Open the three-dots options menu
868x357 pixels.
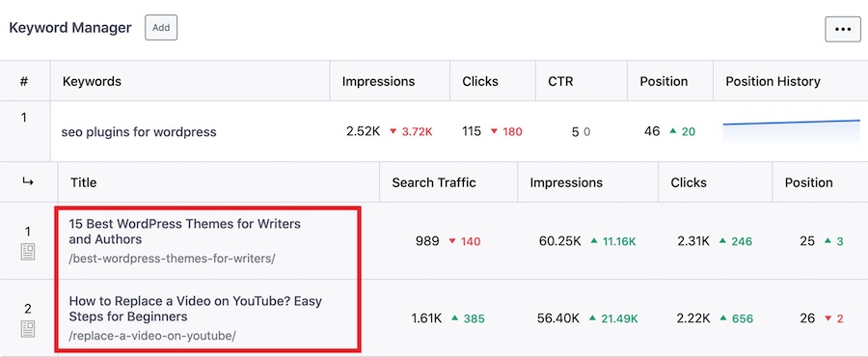coord(843,29)
